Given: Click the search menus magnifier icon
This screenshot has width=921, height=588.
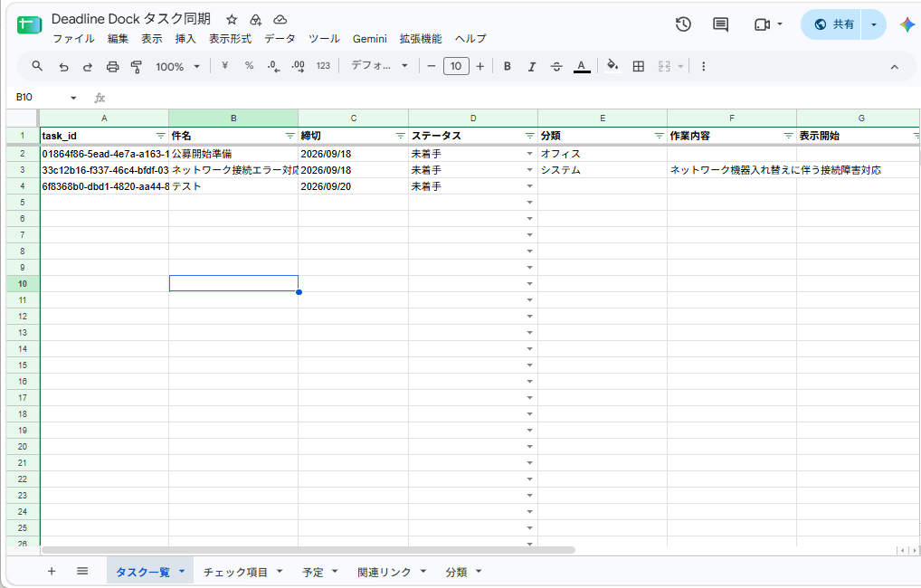Looking at the screenshot, I should pos(37,66).
